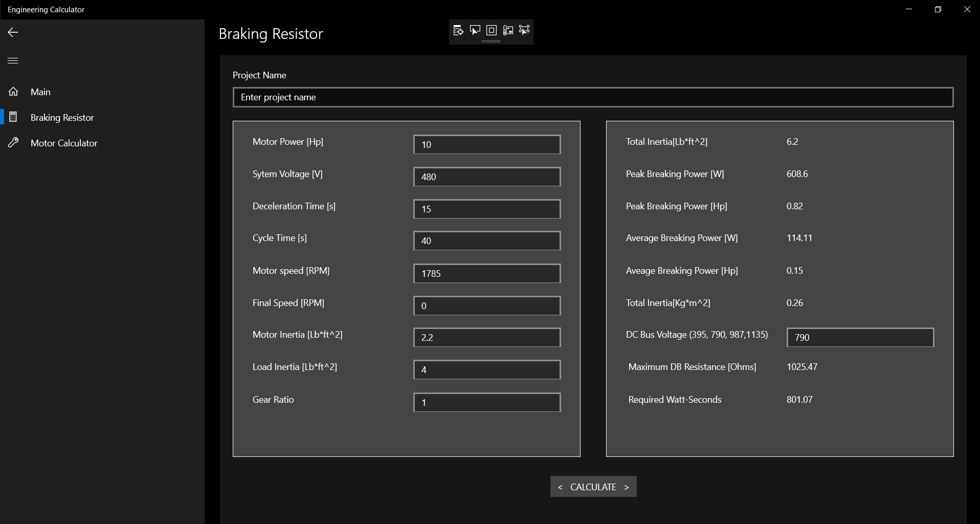The image size is (980, 524).
Task: Click the Main home icon
Action: pos(13,92)
